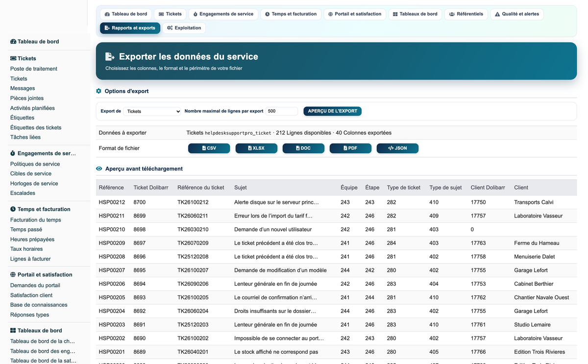Click the grid icon beside sidebar Tableaux de bord

(x=13, y=331)
